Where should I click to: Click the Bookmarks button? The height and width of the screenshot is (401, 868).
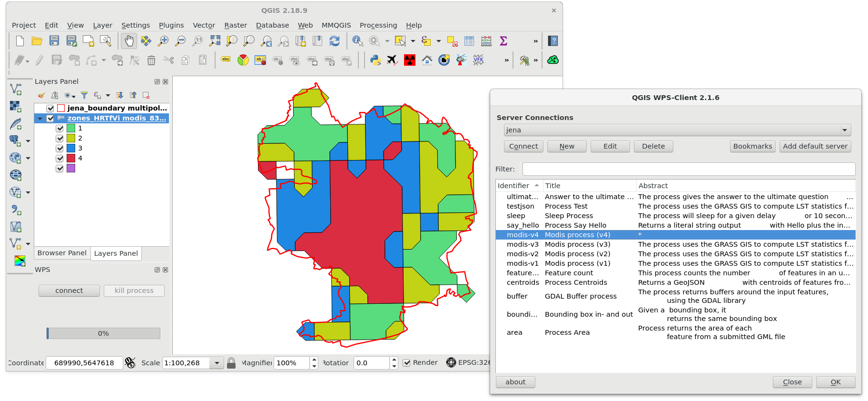pos(753,146)
